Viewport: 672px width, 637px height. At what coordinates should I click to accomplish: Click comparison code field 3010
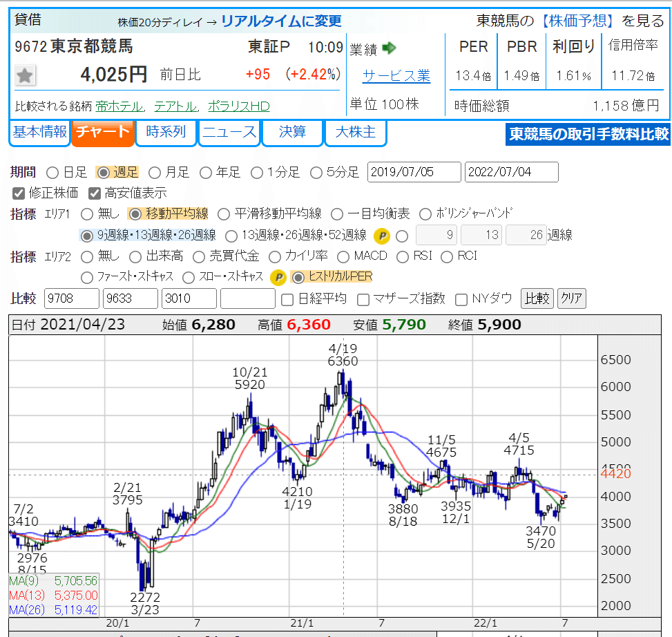189,298
